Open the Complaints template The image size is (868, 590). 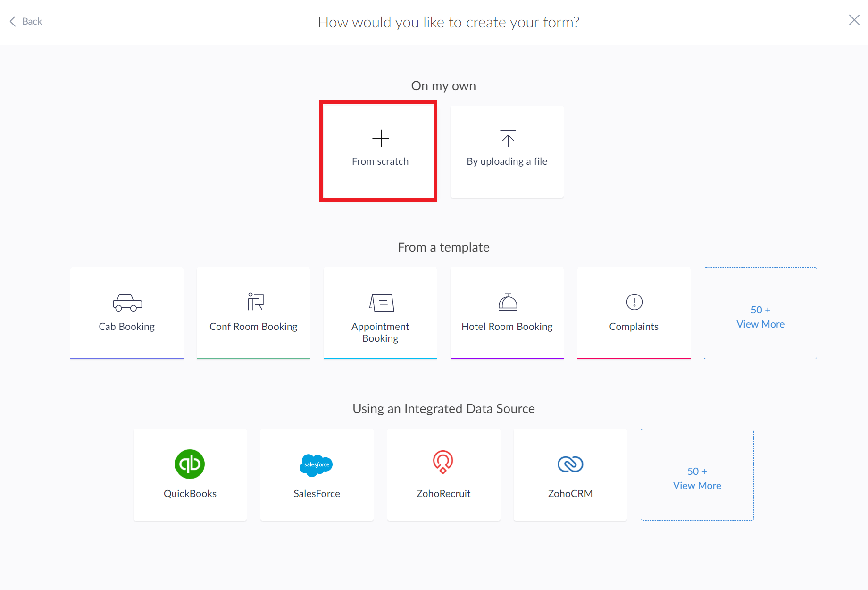coord(634,313)
